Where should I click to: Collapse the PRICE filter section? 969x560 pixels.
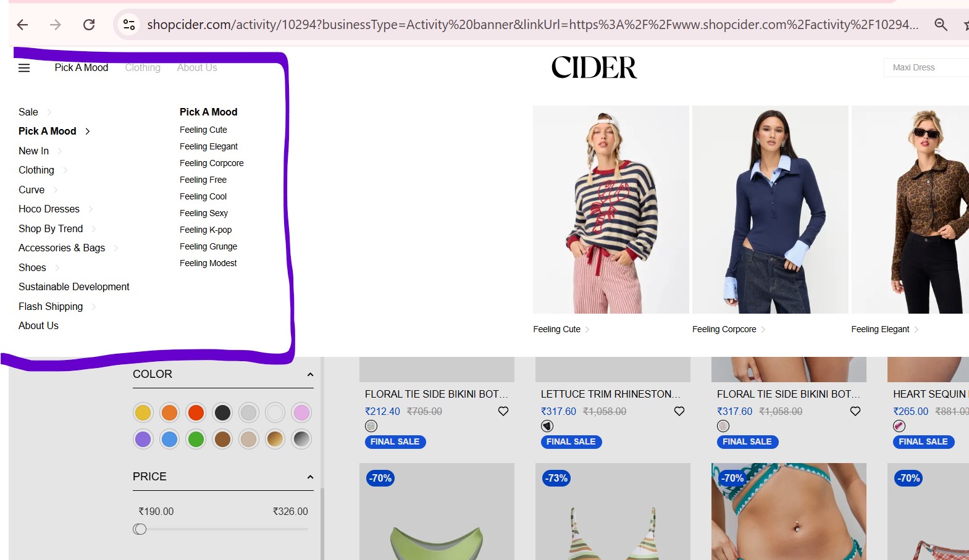tap(310, 477)
